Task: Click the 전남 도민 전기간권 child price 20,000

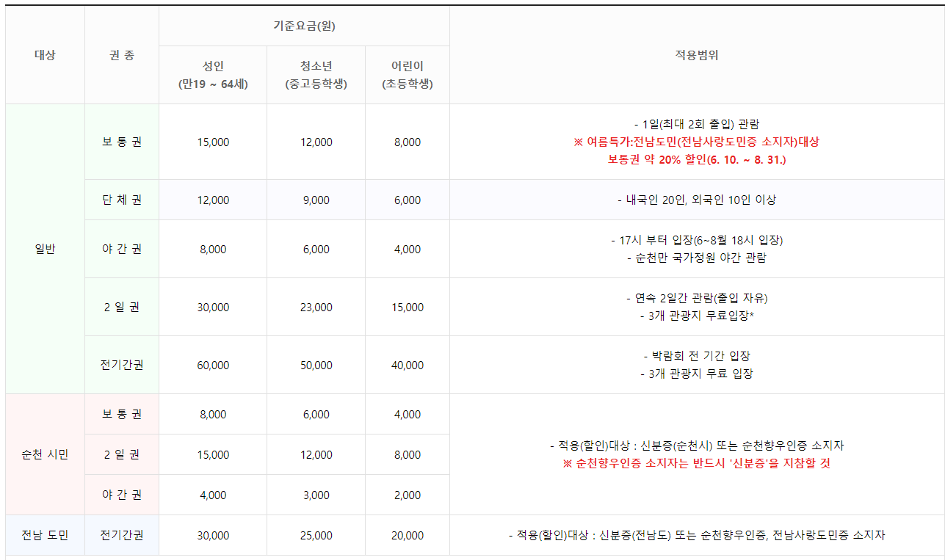Action: click(x=408, y=535)
